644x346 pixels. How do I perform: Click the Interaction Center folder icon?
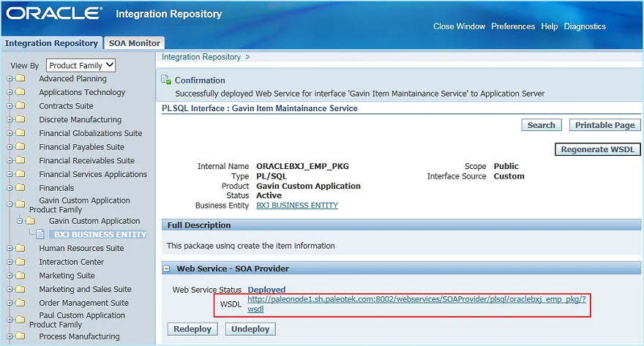point(20,261)
